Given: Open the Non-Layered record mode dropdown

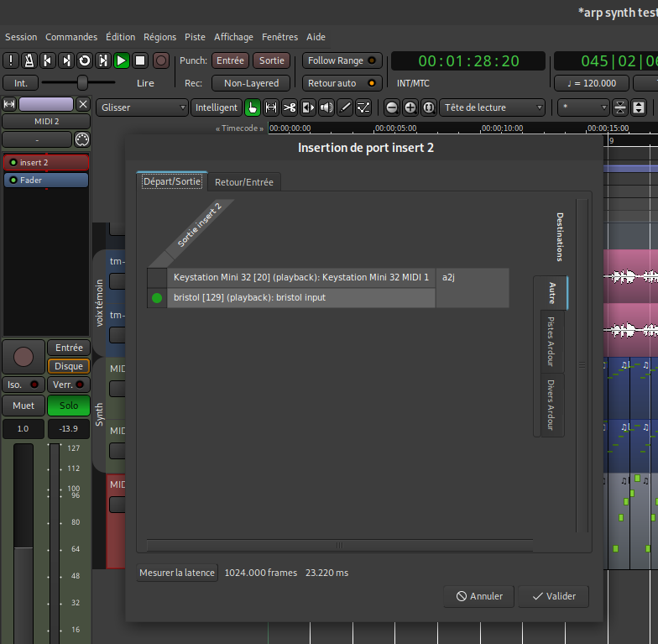Looking at the screenshot, I should 251,83.
